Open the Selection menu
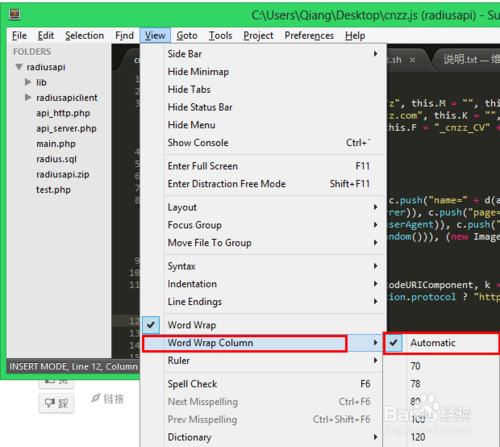Screen dimensions: 500x447 coord(84,35)
